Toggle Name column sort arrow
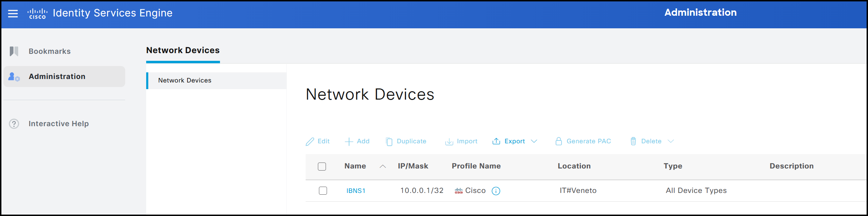The width and height of the screenshot is (868, 216). (383, 166)
